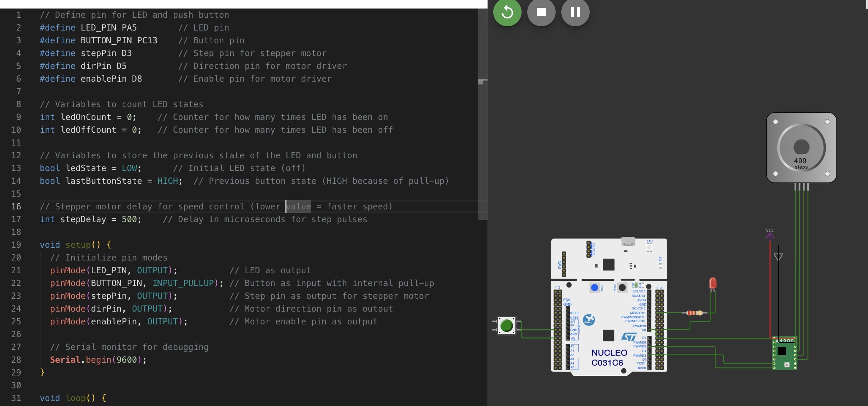Click the STM32 butterfly logo
Screen dimensions: 868x406
[x=589, y=319]
